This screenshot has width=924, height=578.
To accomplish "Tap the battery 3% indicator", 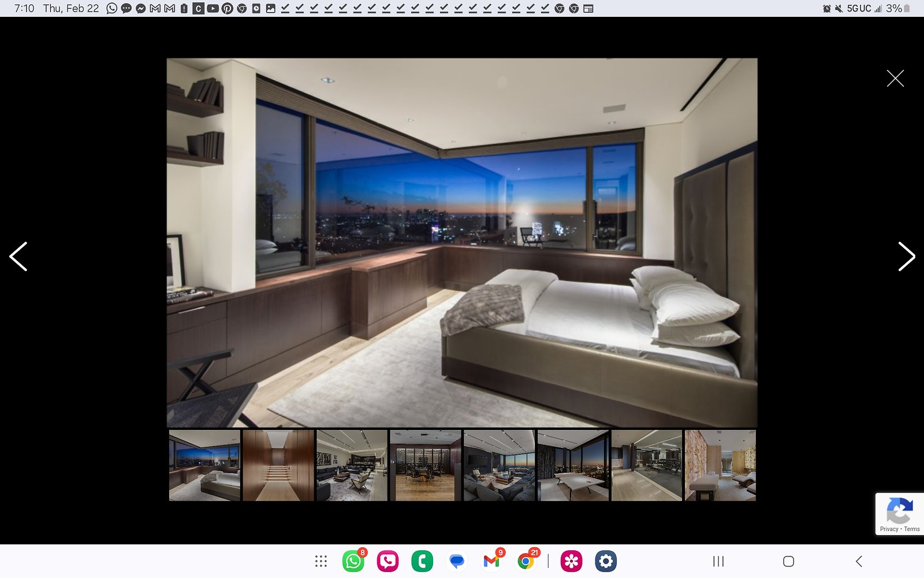I will click(899, 9).
